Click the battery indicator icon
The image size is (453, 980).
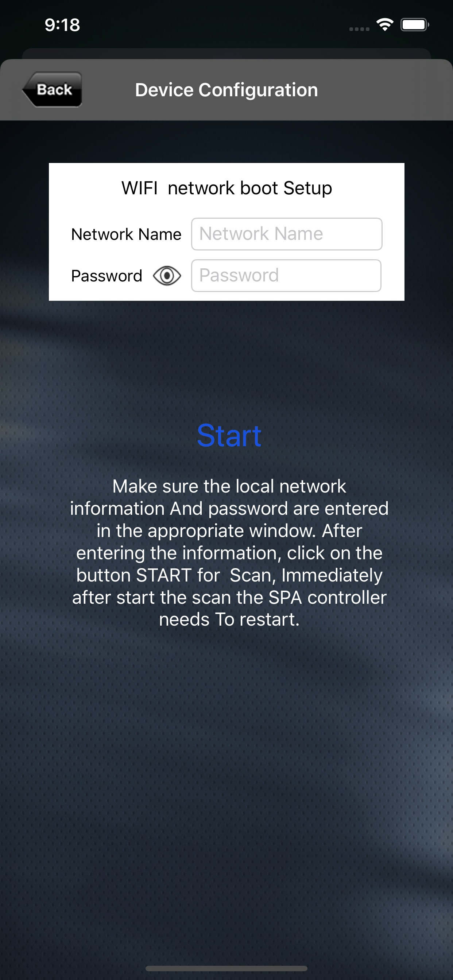[x=415, y=25]
